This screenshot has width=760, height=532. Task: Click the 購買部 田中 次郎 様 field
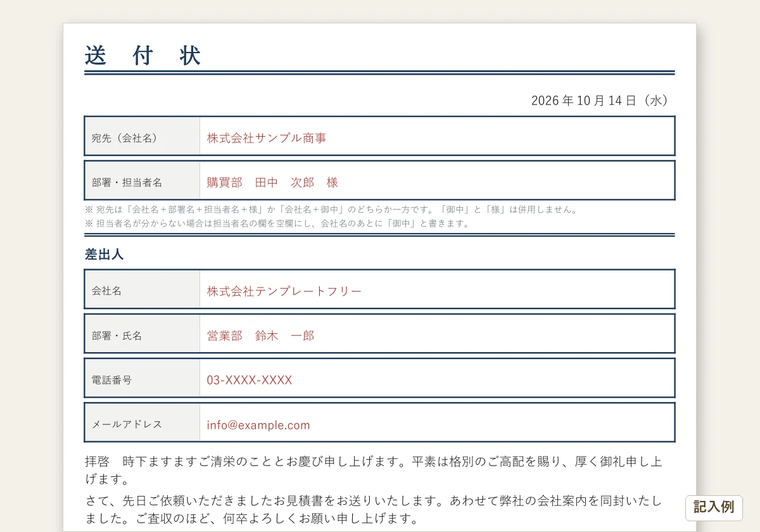437,180
